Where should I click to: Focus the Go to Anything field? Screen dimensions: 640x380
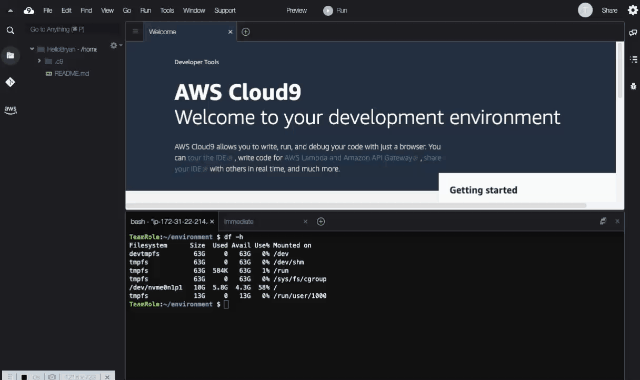[x=73, y=29]
